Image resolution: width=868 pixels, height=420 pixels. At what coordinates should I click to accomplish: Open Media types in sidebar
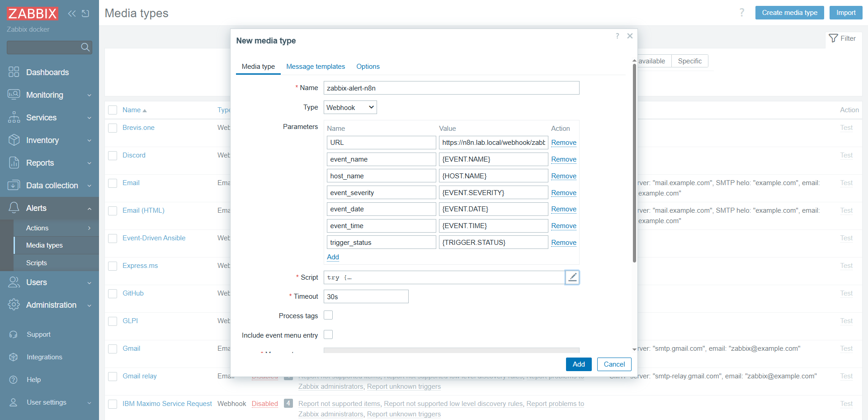[44, 245]
